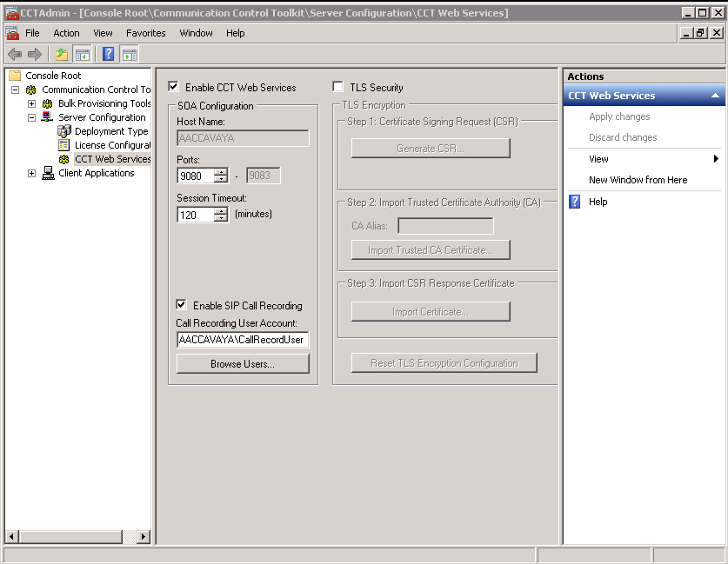Click the Deployment Type icon

(x=64, y=131)
